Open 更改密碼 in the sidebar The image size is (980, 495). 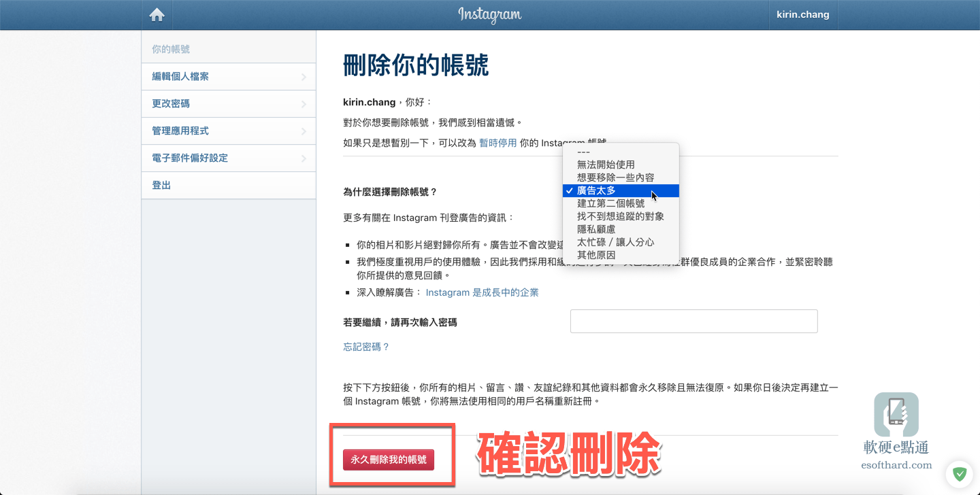(x=229, y=104)
